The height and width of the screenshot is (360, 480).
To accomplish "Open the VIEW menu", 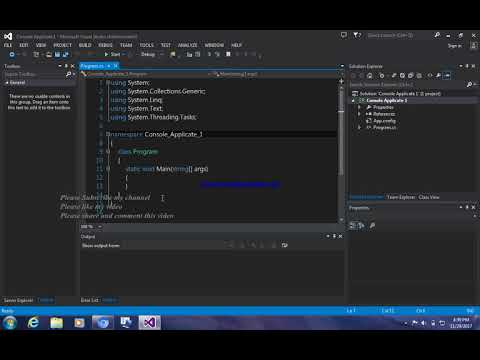I will click(x=41, y=45).
